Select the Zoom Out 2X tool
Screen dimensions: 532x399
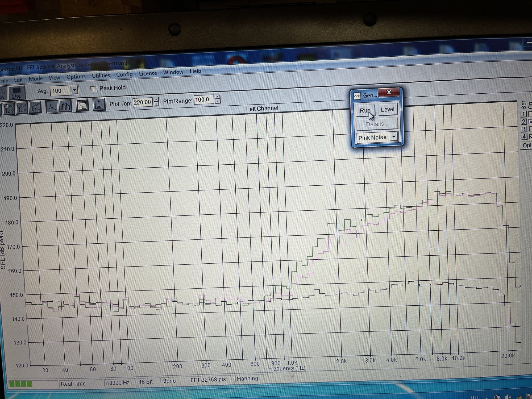click(22, 108)
